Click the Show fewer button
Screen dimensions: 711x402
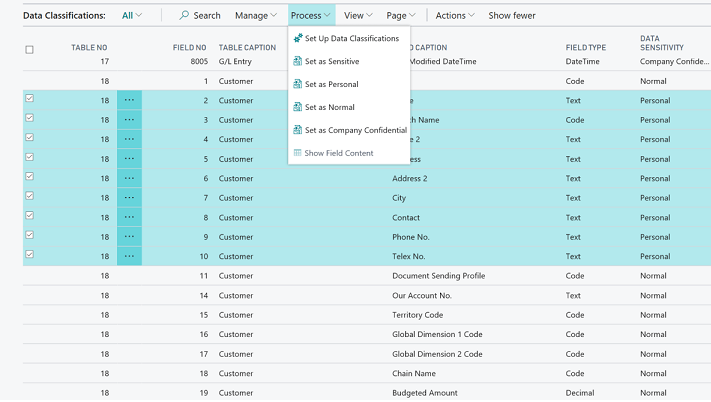[512, 15]
